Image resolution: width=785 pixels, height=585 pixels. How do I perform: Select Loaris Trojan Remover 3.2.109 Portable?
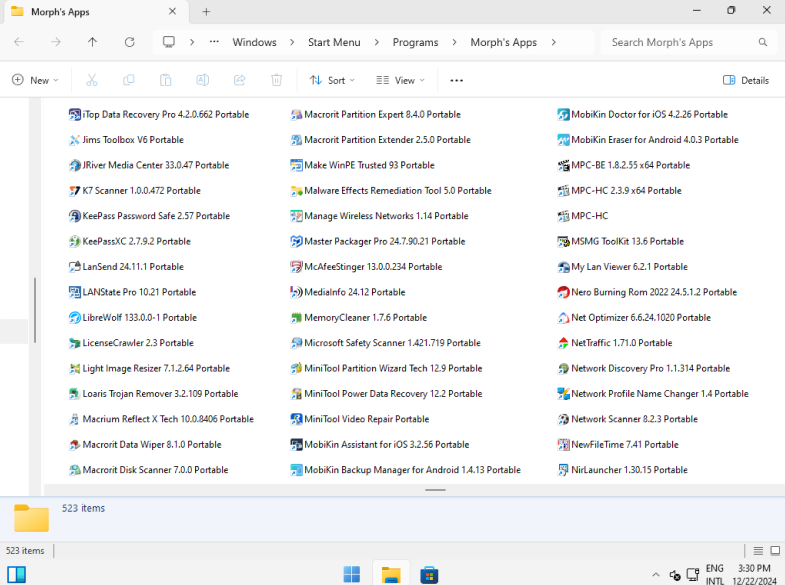click(x=153, y=394)
